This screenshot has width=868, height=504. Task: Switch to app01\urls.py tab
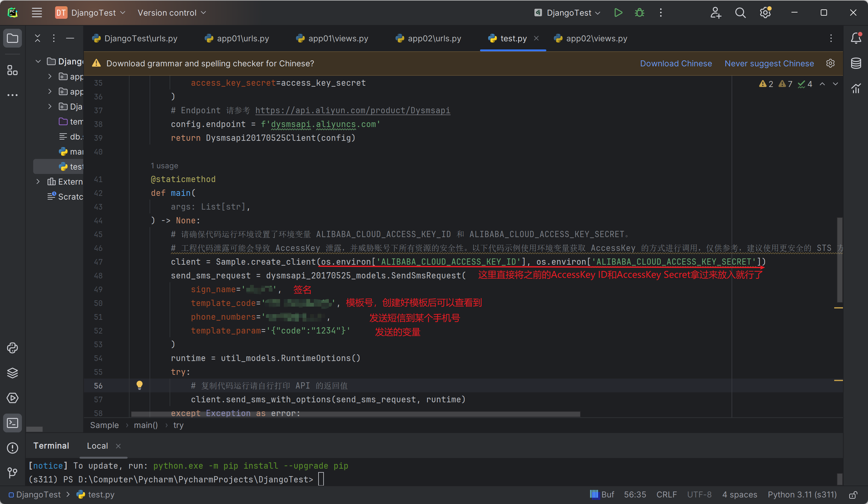pos(237,38)
